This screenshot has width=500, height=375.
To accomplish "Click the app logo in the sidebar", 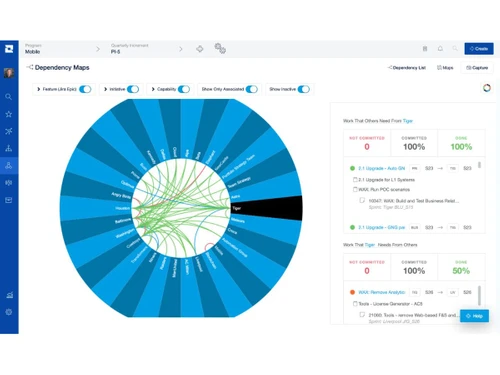I will pos(9,49).
